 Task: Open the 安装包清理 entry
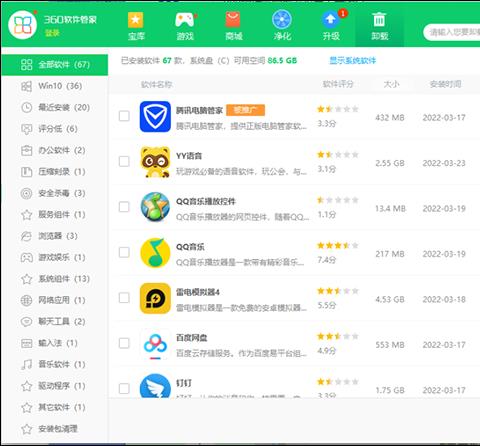pyautogui.click(x=55, y=429)
